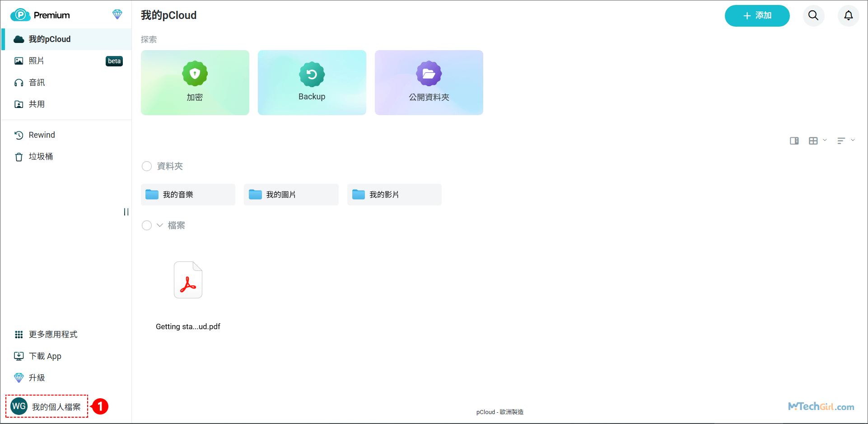This screenshot has width=868, height=424.
Task: Click the shared folder icon beside 共用
Action: click(19, 104)
